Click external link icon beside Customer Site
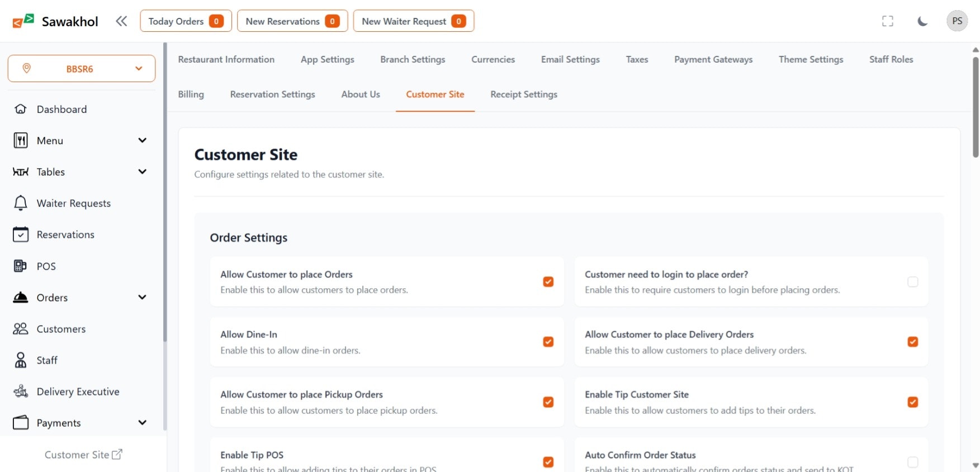 click(117, 454)
